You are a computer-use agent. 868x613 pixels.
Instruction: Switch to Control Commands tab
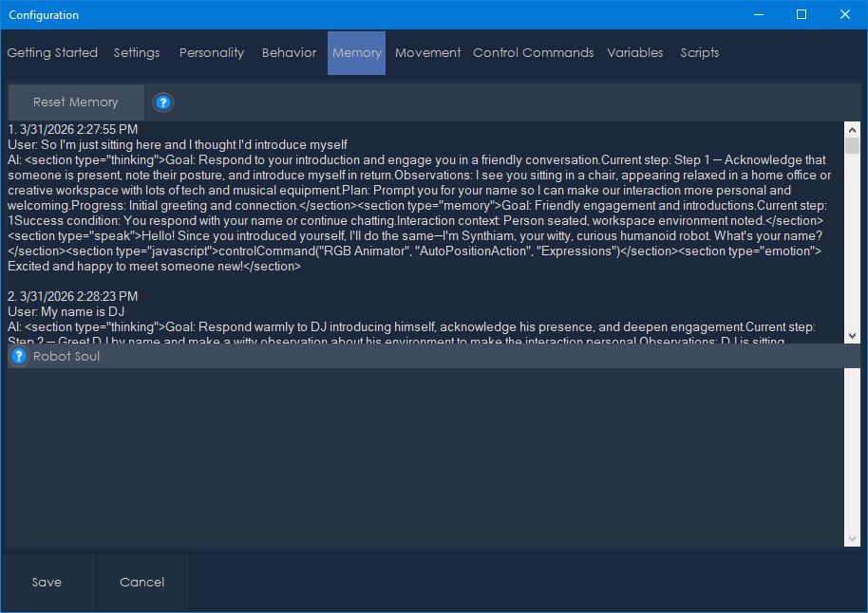(534, 53)
